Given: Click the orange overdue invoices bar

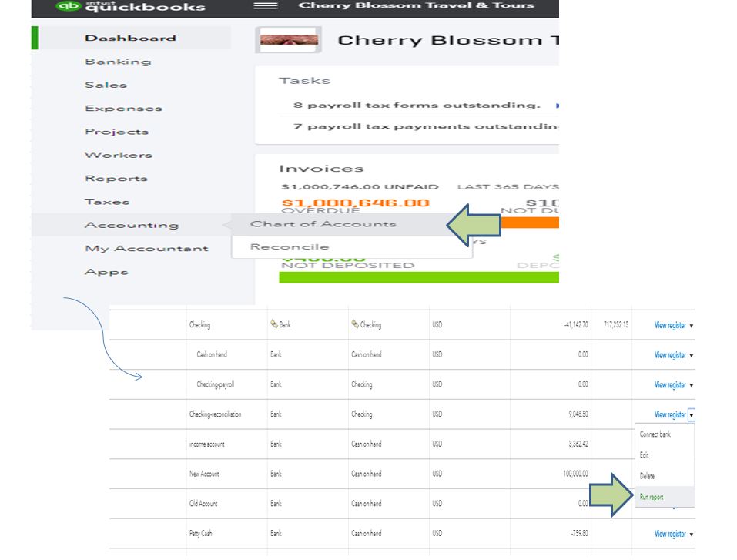Looking at the screenshot, I should (x=529, y=223).
